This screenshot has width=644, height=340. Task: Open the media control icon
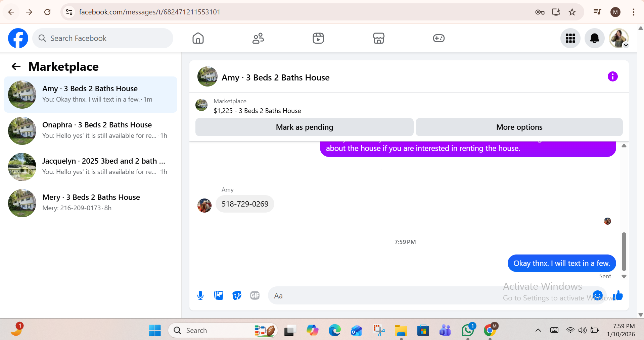(x=597, y=12)
